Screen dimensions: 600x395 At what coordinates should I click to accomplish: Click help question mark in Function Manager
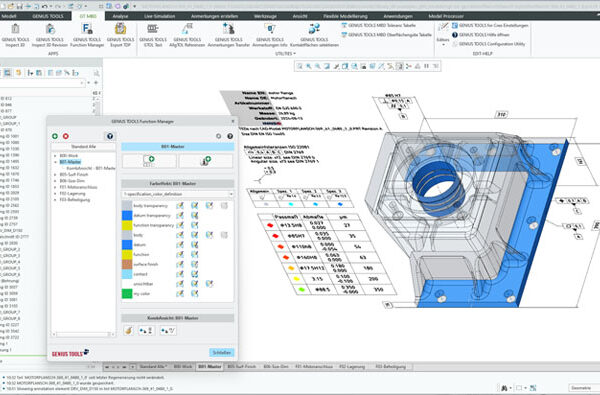coord(230,136)
